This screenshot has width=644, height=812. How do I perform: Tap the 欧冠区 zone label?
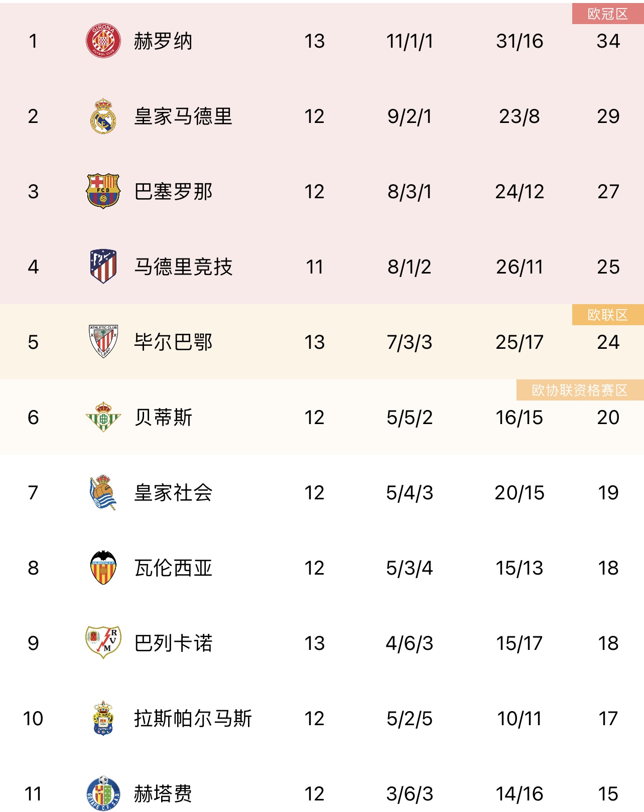608,14
